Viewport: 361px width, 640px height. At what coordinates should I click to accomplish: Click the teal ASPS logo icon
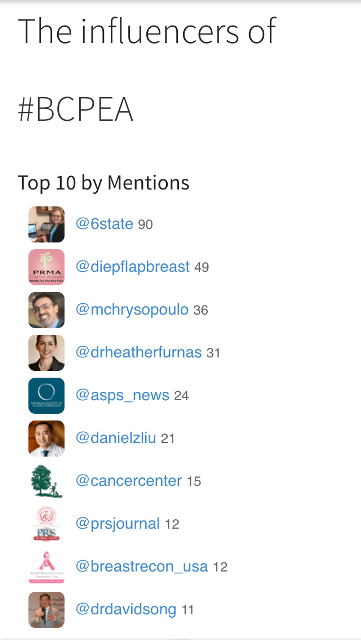[46, 396]
